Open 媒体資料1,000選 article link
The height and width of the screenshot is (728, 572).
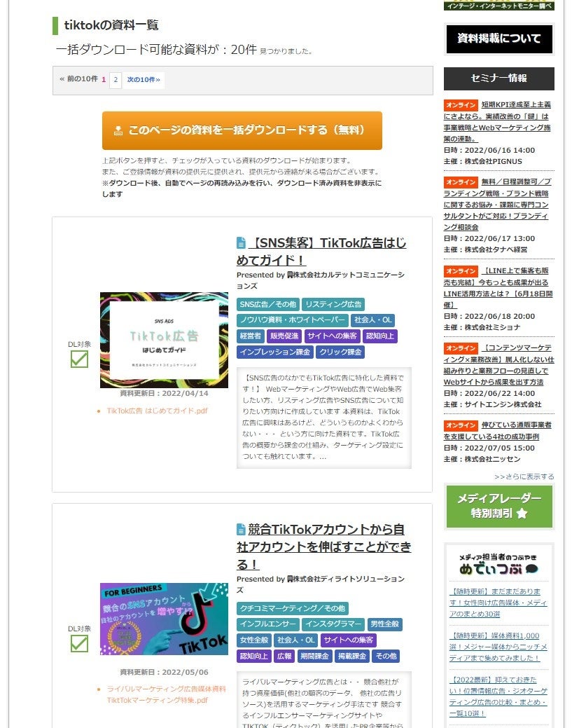click(x=498, y=647)
